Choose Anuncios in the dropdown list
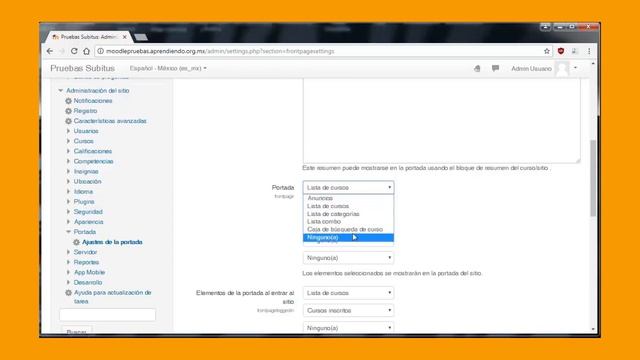The height and width of the screenshot is (360, 640). click(x=348, y=198)
